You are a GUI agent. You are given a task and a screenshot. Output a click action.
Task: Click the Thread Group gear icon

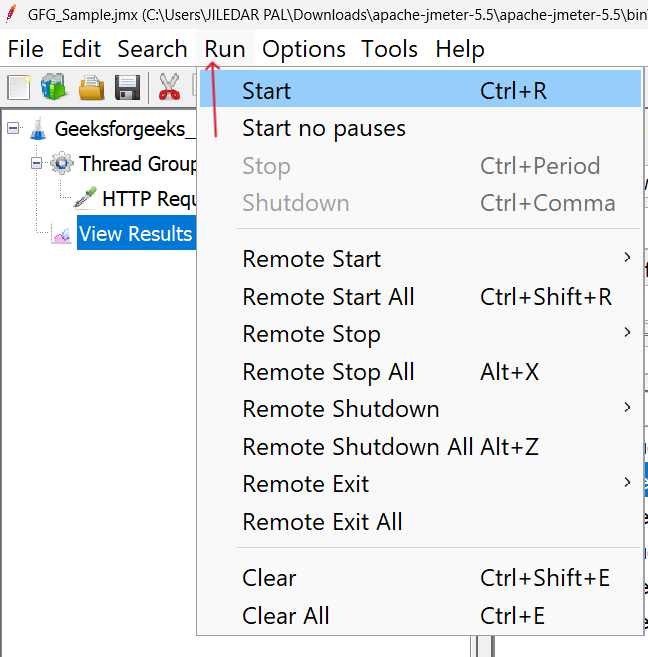tap(62, 163)
